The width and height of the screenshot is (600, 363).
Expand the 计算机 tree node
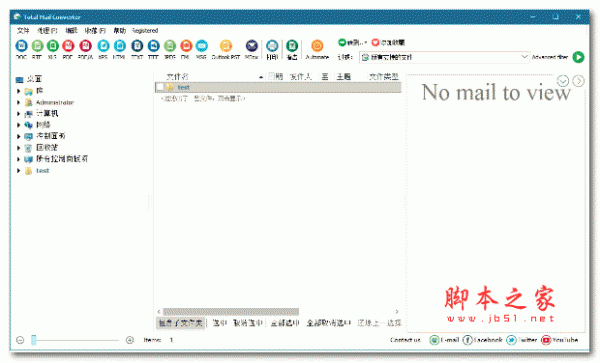[x=18, y=114]
